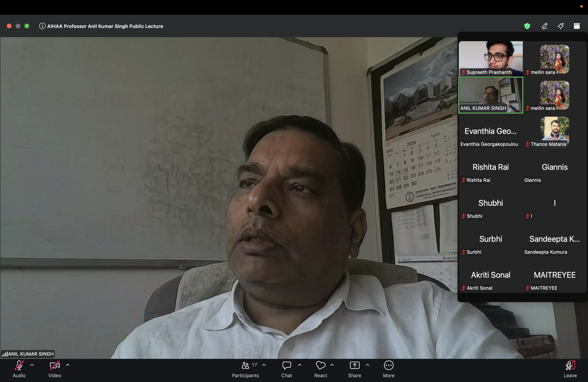
Task: Close the Zoom window with red button
Action: tap(9, 26)
